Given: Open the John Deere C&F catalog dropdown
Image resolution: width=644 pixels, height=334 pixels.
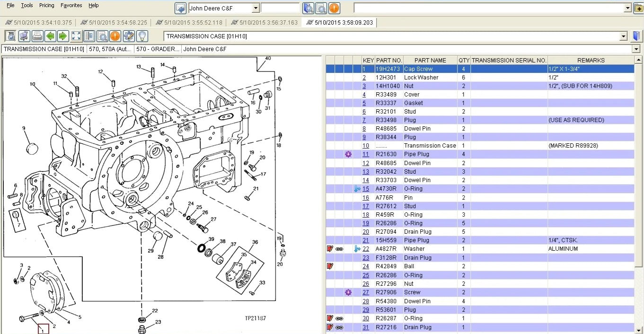Looking at the screenshot, I should click(256, 8).
